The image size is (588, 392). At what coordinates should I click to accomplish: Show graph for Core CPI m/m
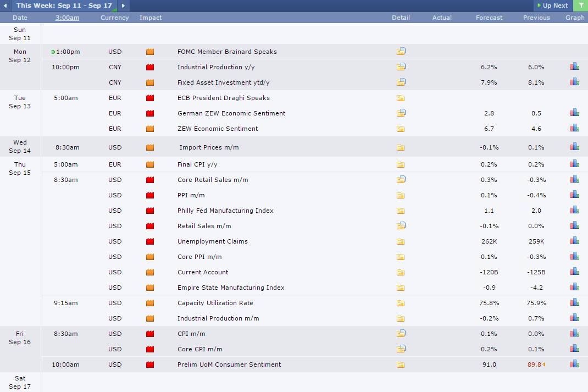pyautogui.click(x=574, y=348)
